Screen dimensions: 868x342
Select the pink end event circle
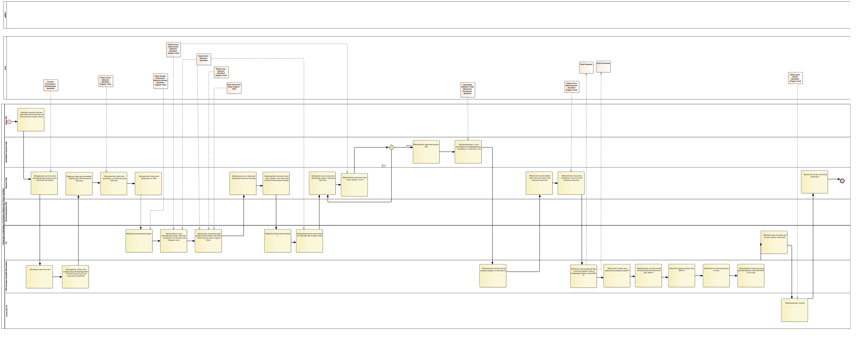pos(842,181)
